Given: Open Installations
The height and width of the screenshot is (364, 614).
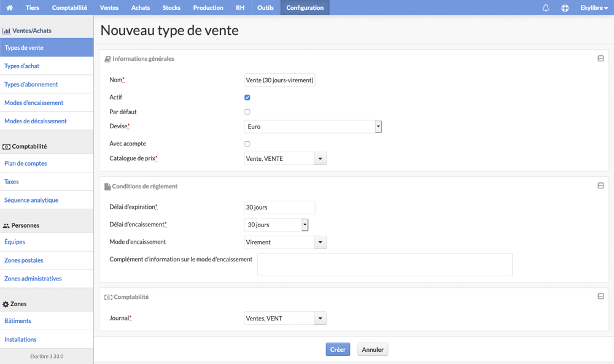Looking at the screenshot, I should (47, 339).
